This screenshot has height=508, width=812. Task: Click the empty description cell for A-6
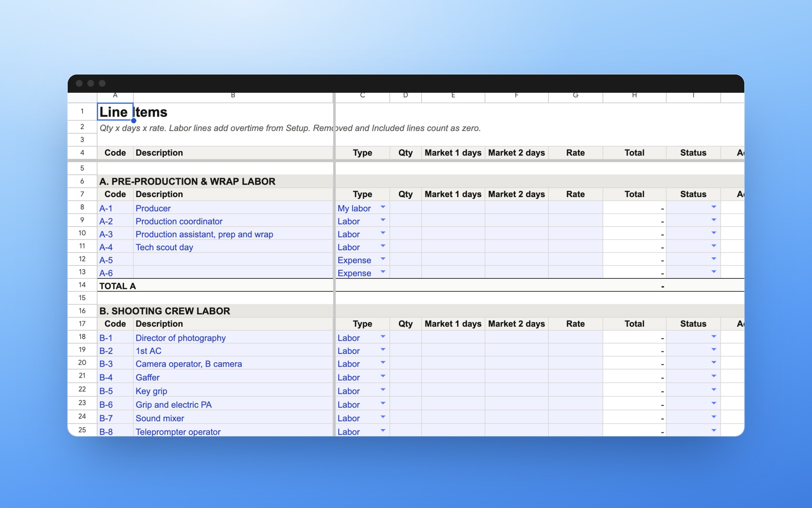coord(233,272)
